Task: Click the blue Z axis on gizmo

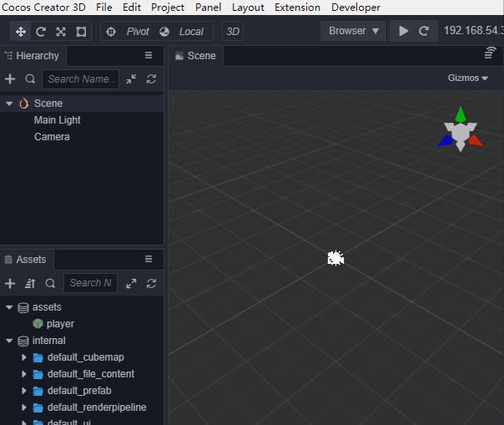Action: (446, 140)
